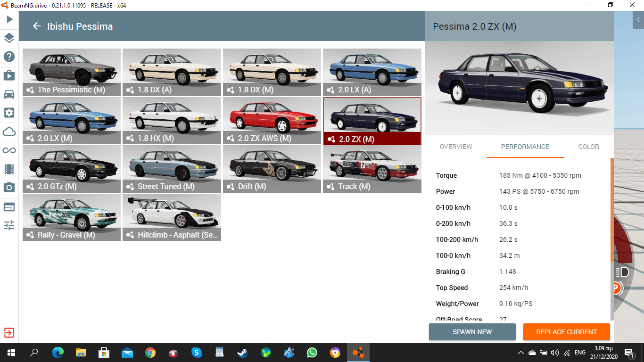The height and width of the screenshot is (362, 644).
Task: Choose the Street Tuned (M) configuration
Action: [x=172, y=169]
